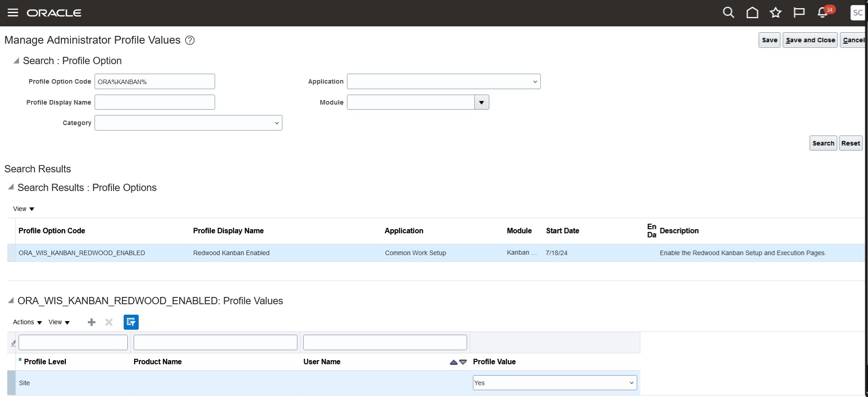
Task: Select ORA_WIS_KANBAN_REDWOOD_ENABLED result row
Action: point(436,253)
